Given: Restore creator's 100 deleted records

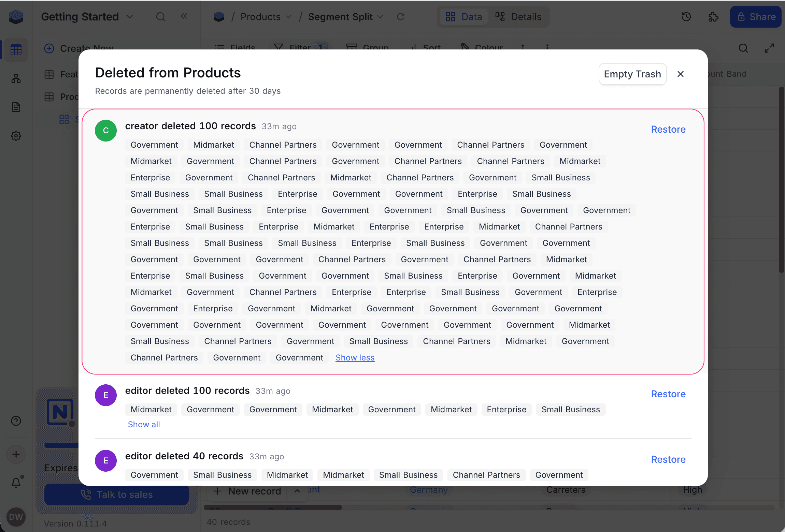Looking at the screenshot, I should point(668,129).
